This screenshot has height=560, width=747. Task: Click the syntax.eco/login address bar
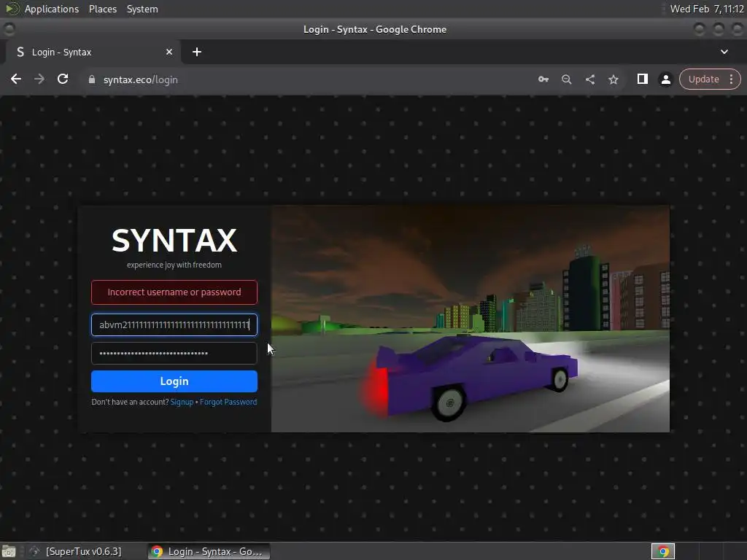pos(305,79)
